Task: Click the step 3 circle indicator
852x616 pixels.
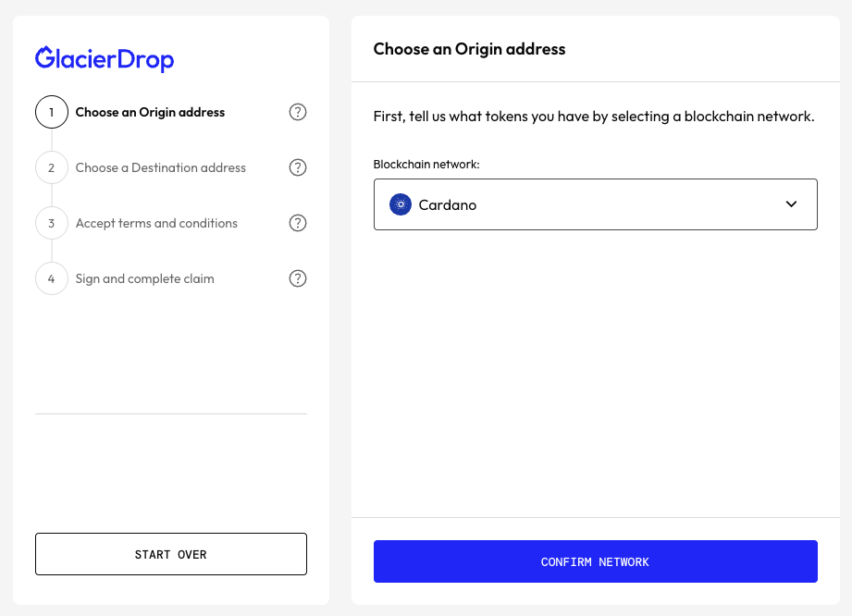Action: [52, 223]
